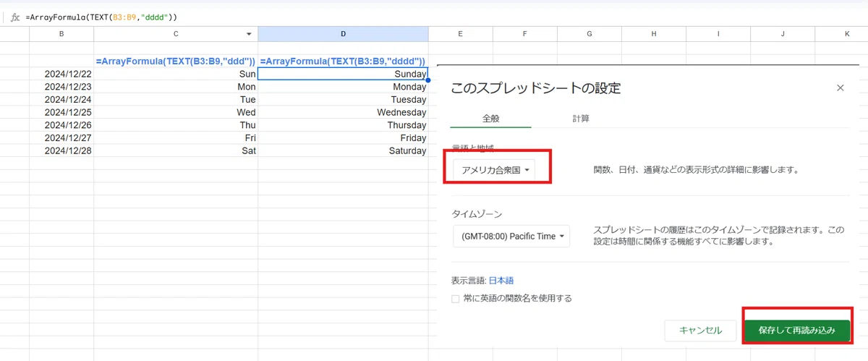Follow the 日本語 display language link
Screen dimensions: 868x361
point(501,281)
